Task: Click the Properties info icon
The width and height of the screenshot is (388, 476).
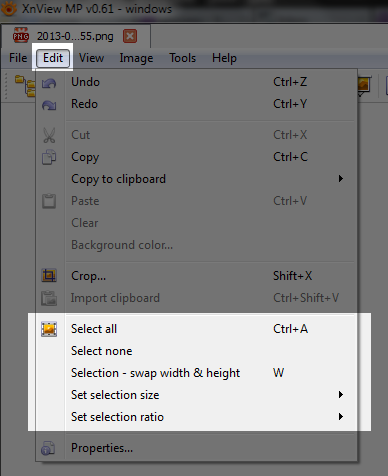Action: point(48,448)
